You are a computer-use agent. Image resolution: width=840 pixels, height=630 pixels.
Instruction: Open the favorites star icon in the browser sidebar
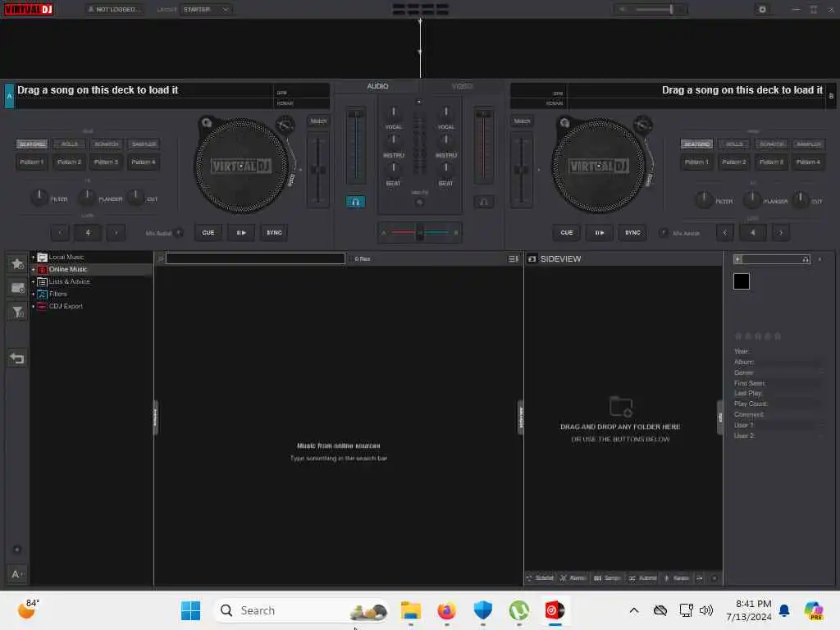coord(17,263)
